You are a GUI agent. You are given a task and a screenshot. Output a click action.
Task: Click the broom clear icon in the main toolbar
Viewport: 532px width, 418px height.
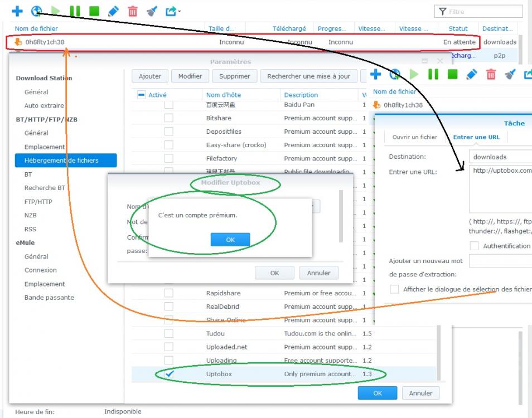coord(152,11)
